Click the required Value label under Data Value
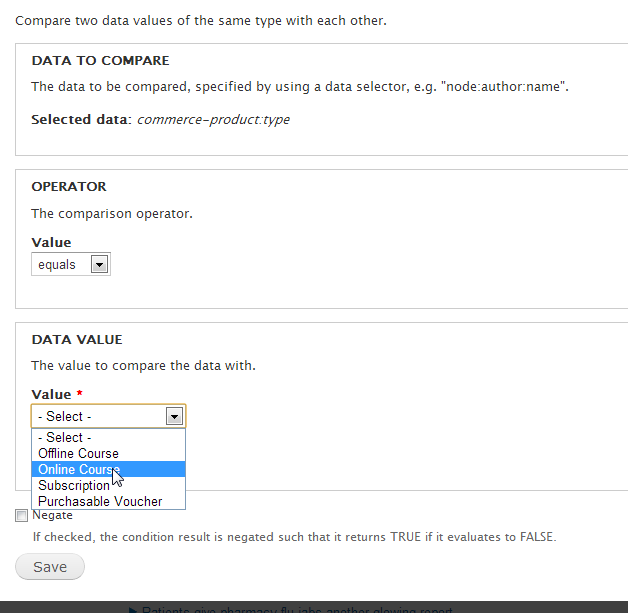The image size is (628, 613). [51, 394]
